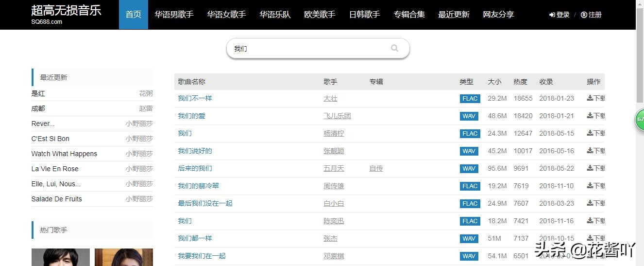
Task: Open artist 张杰
Action: point(330,238)
